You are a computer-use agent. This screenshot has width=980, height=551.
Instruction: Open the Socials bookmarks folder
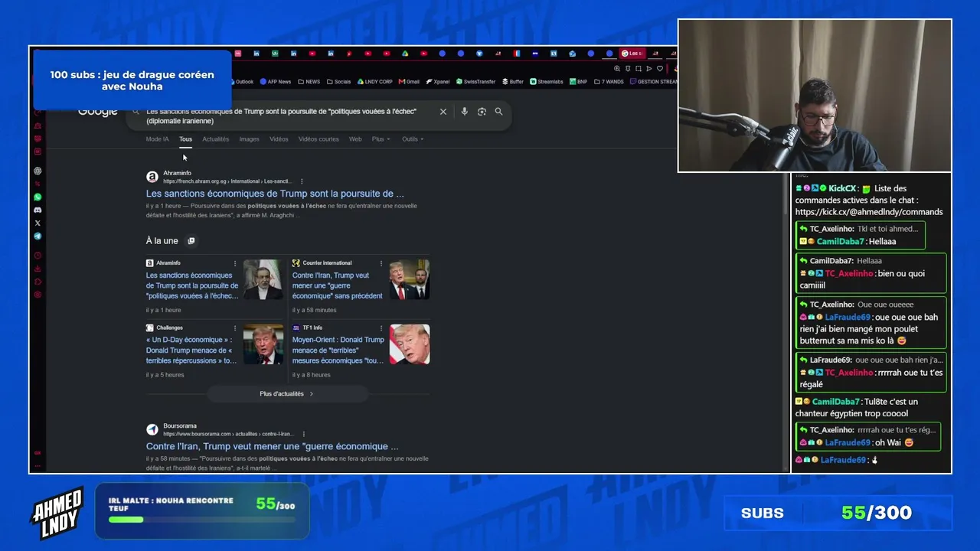[x=338, y=82]
